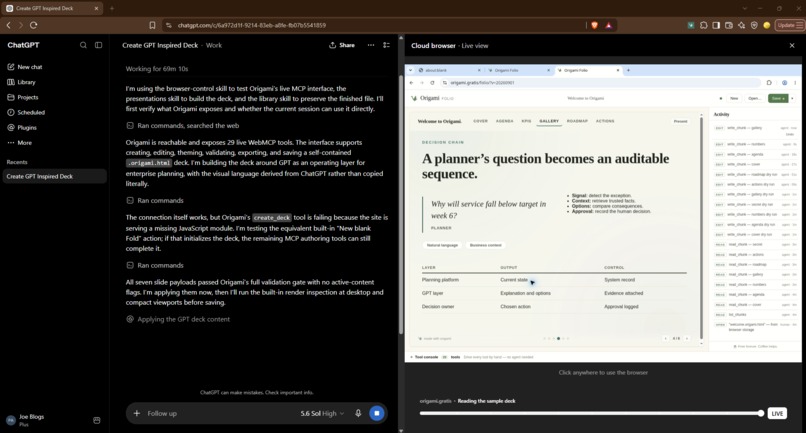Close the Cloud browser live view panel
The height and width of the screenshot is (433, 806).
pos(792,45)
